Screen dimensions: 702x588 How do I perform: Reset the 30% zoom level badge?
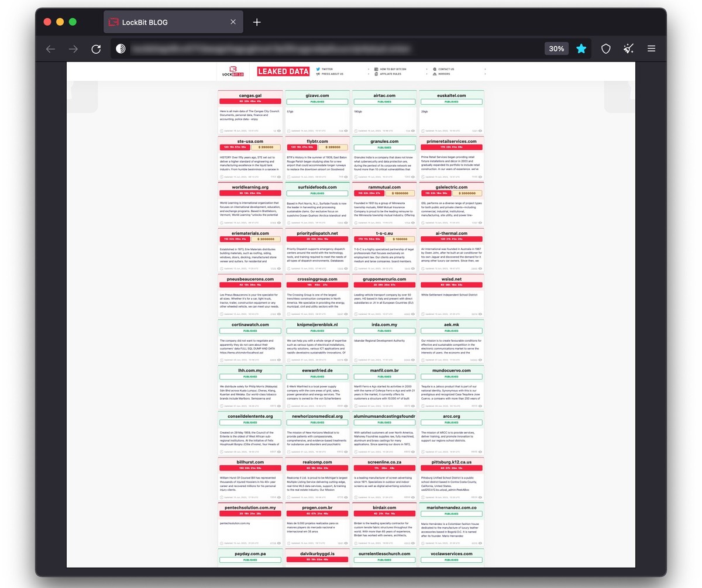pos(556,49)
